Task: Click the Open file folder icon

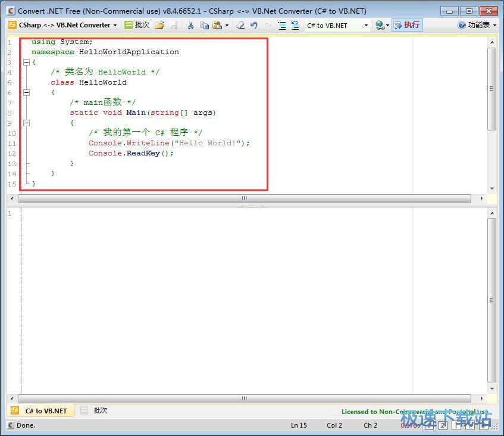Action: [x=159, y=25]
